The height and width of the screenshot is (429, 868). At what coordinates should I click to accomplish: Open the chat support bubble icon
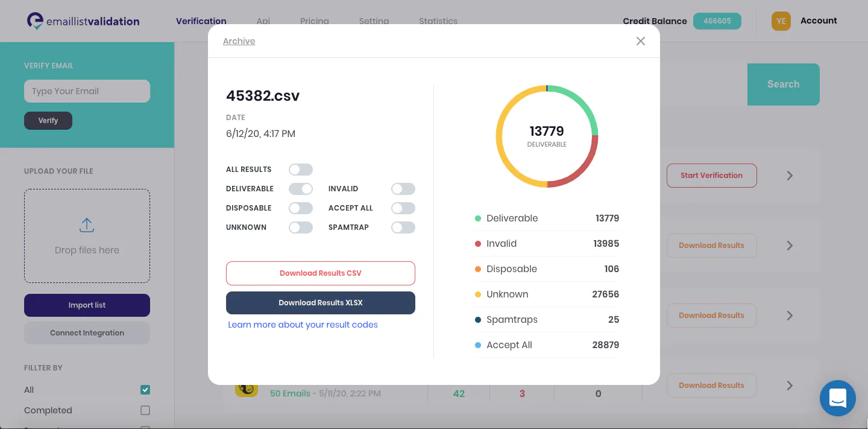point(838,398)
